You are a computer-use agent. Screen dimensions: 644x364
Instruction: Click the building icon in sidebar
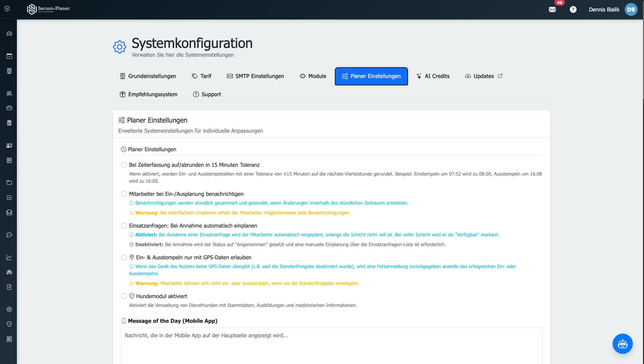click(x=9, y=71)
